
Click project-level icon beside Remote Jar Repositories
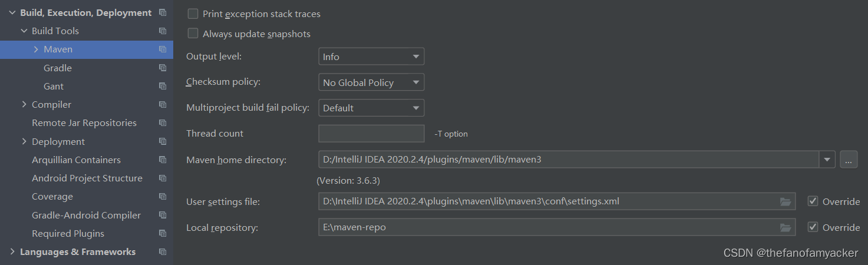click(163, 122)
